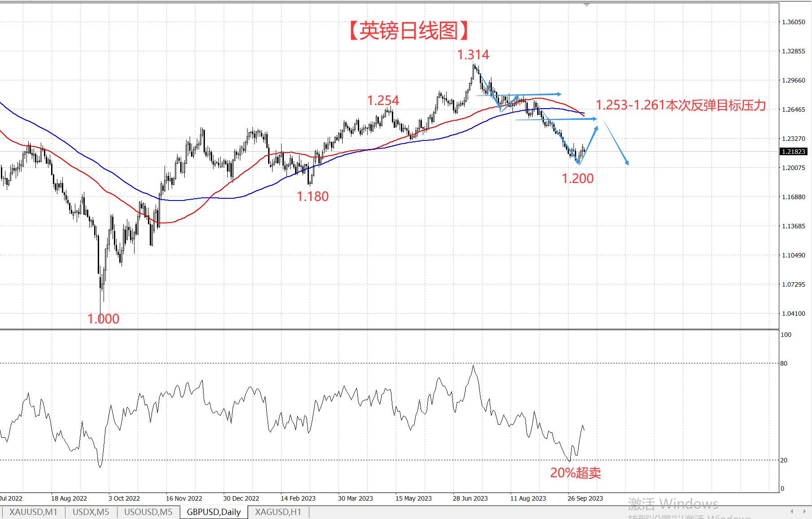Click the 1.200 bottom annotation
The height and width of the screenshot is (519, 812).
pyautogui.click(x=578, y=179)
